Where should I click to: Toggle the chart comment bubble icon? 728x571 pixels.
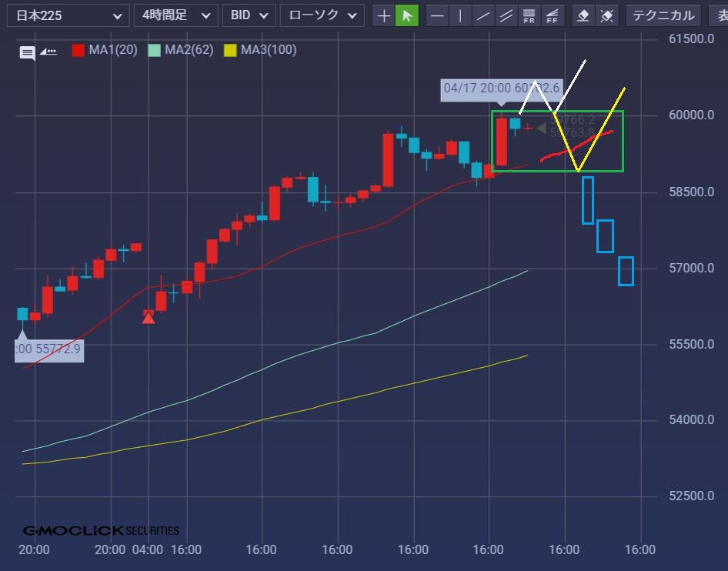tap(28, 52)
